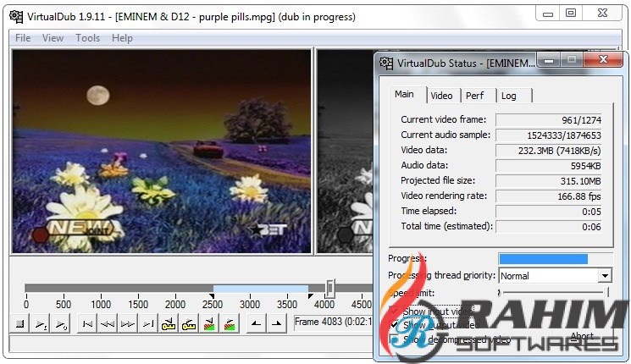Jump to the end of the video
The height and width of the screenshot is (364, 631).
point(148,323)
